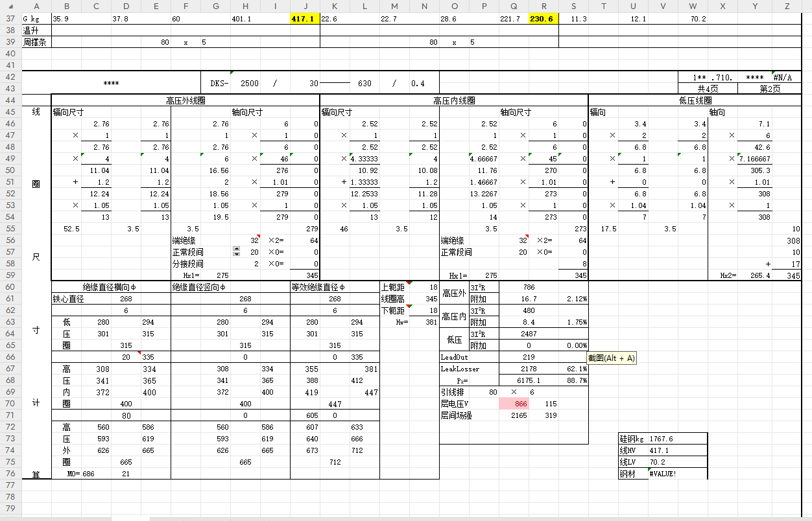Click the LeakLosser label cell
812x521 pixels.
pyautogui.click(x=459, y=369)
